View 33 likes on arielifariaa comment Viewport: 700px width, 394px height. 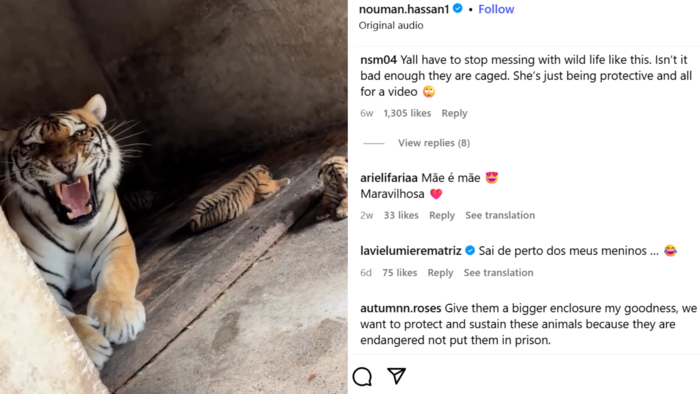point(401,215)
